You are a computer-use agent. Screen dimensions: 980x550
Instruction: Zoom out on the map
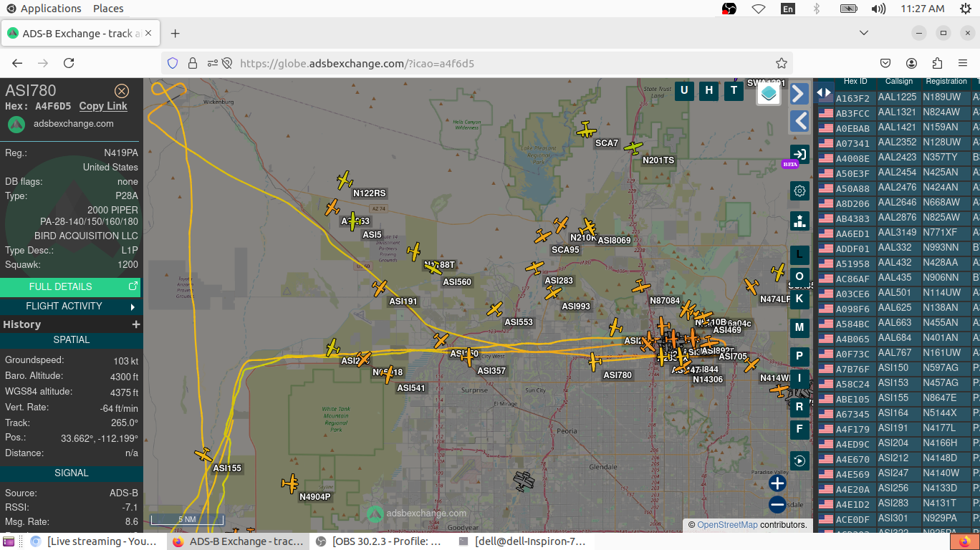click(x=777, y=505)
